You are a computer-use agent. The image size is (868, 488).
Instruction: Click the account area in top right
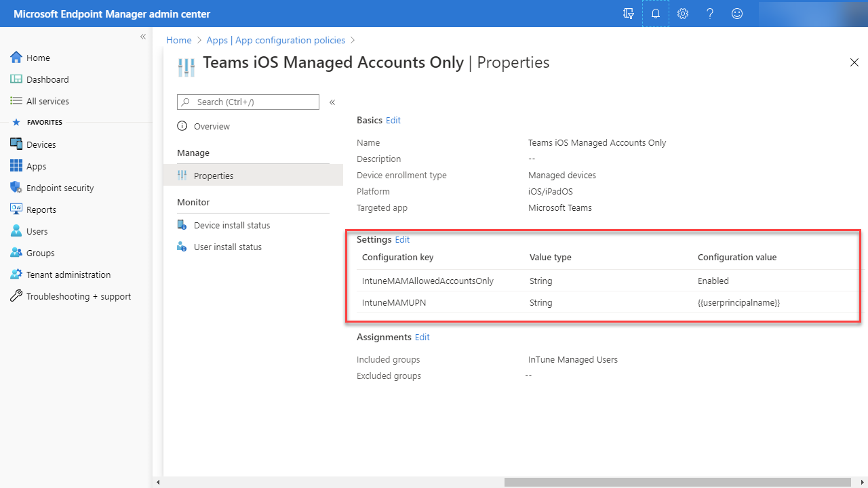813,14
